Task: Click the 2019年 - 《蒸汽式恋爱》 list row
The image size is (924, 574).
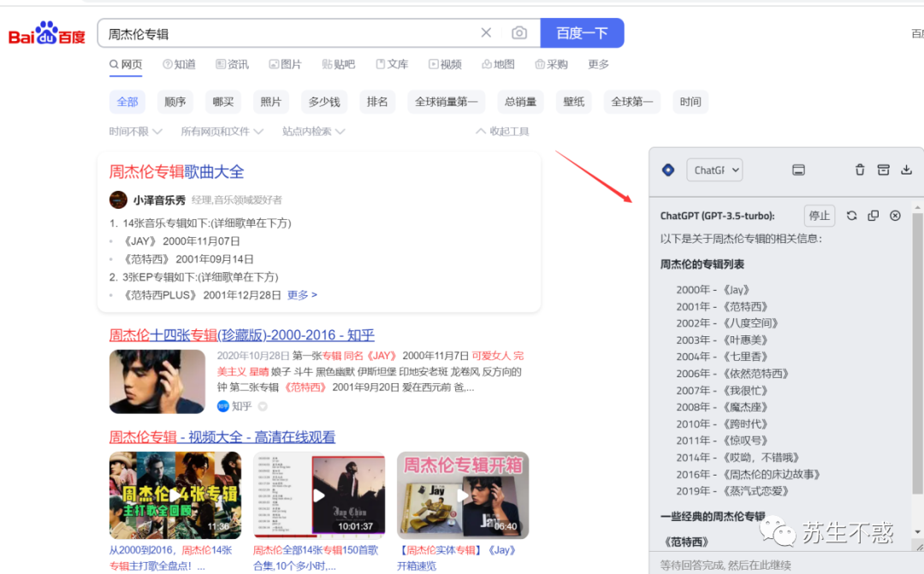Action: 732,491
